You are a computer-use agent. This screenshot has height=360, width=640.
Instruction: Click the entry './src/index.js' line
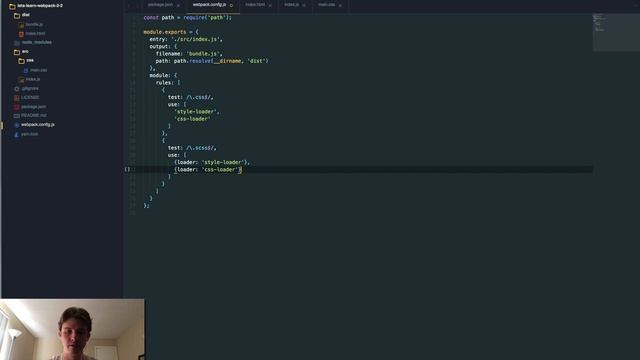click(186, 39)
